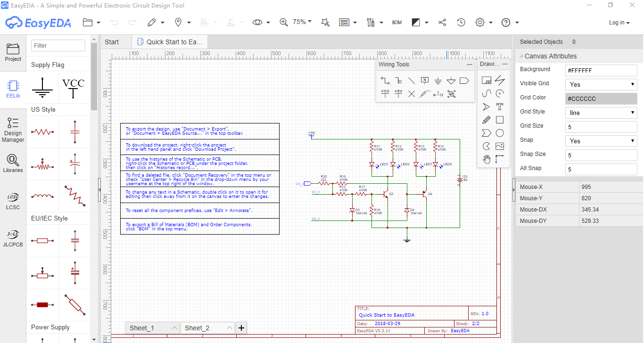Screen dimensions: 644x343
Task: Place the triangle ground net flag
Action: [451, 81]
